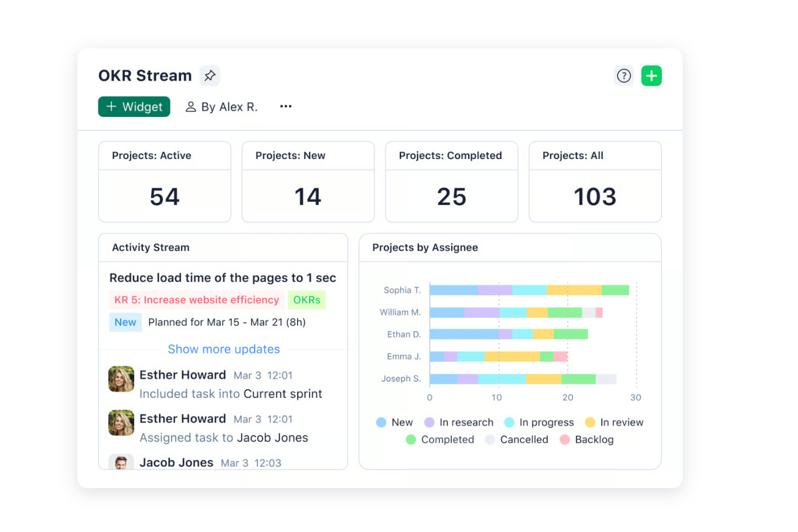
Task: Click Jacob Jones's avatar in Activity Stream
Action: pos(121,461)
